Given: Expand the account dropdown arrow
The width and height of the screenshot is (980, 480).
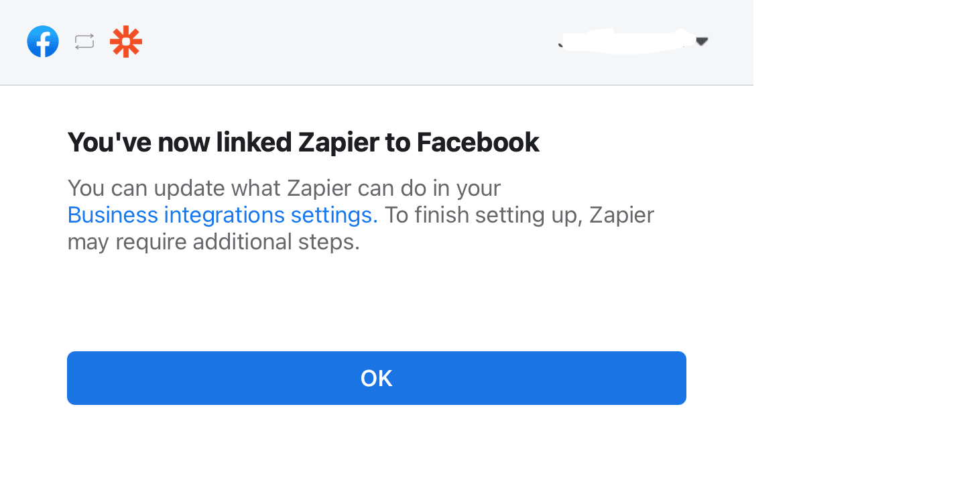Looking at the screenshot, I should click(702, 42).
